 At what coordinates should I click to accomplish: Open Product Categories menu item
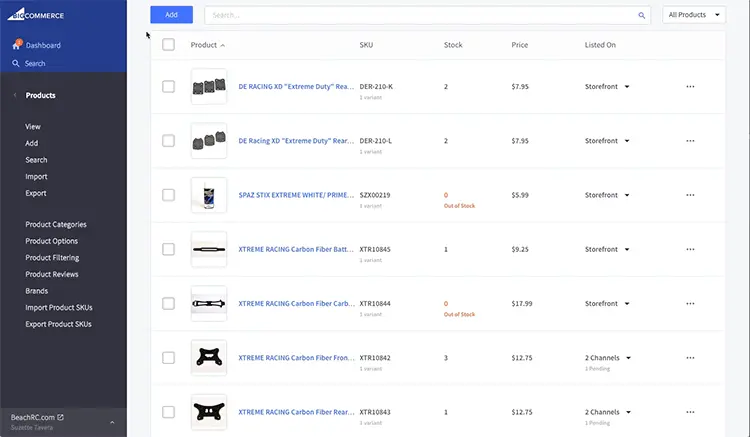(x=56, y=224)
